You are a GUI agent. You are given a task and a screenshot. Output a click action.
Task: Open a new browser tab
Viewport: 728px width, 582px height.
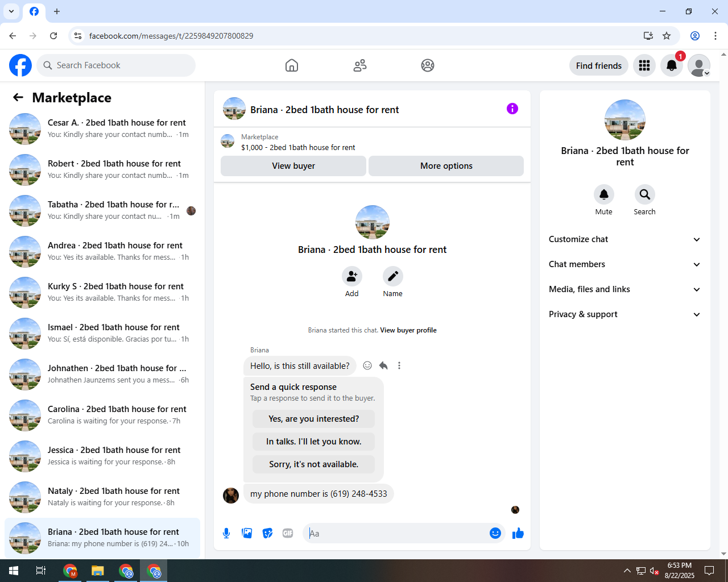pyautogui.click(x=57, y=11)
